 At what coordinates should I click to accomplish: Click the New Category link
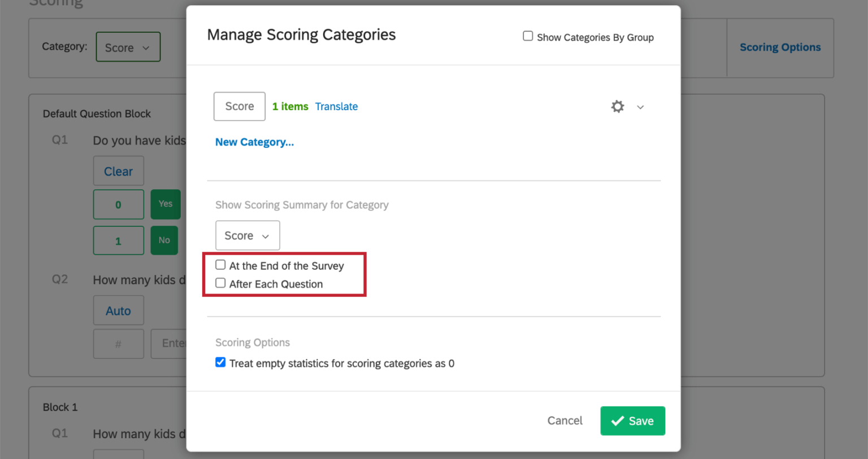(x=254, y=142)
